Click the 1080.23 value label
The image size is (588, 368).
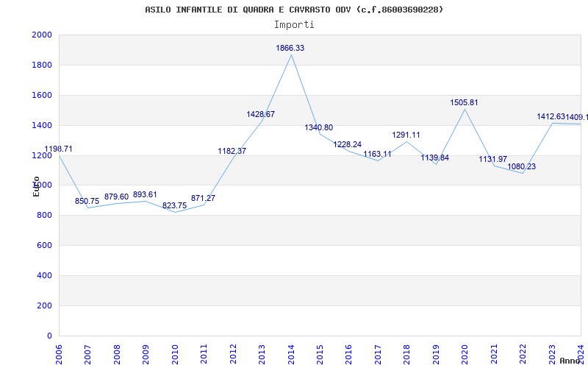tap(522, 167)
